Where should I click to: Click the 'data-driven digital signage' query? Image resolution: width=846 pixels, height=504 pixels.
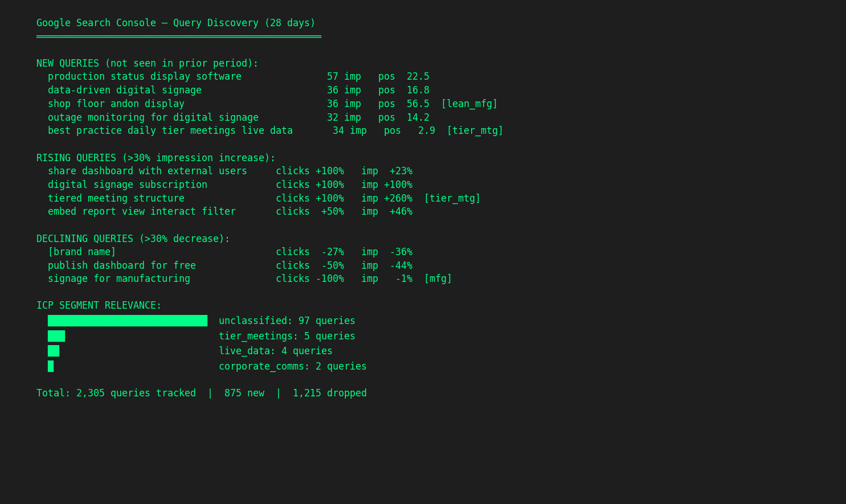125,91
